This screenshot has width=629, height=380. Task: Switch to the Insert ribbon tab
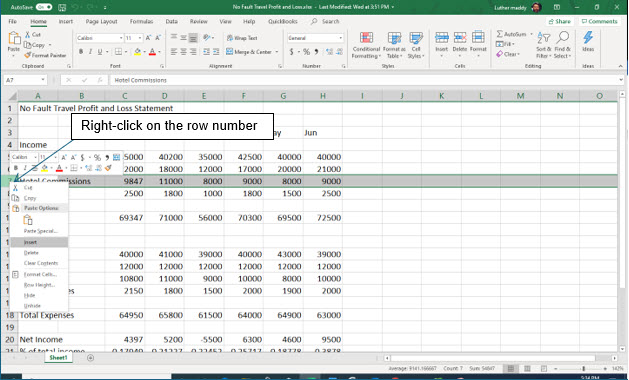66,21
